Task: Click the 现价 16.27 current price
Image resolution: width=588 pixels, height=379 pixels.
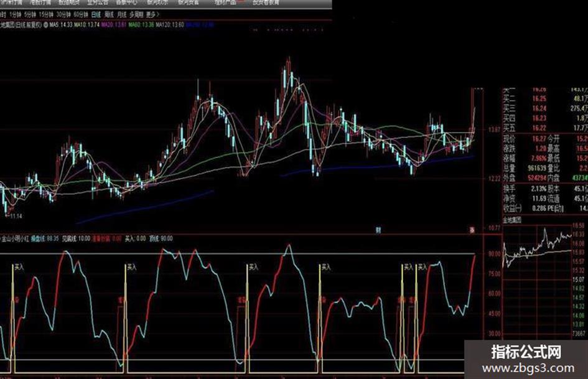Action: click(x=539, y=138)
